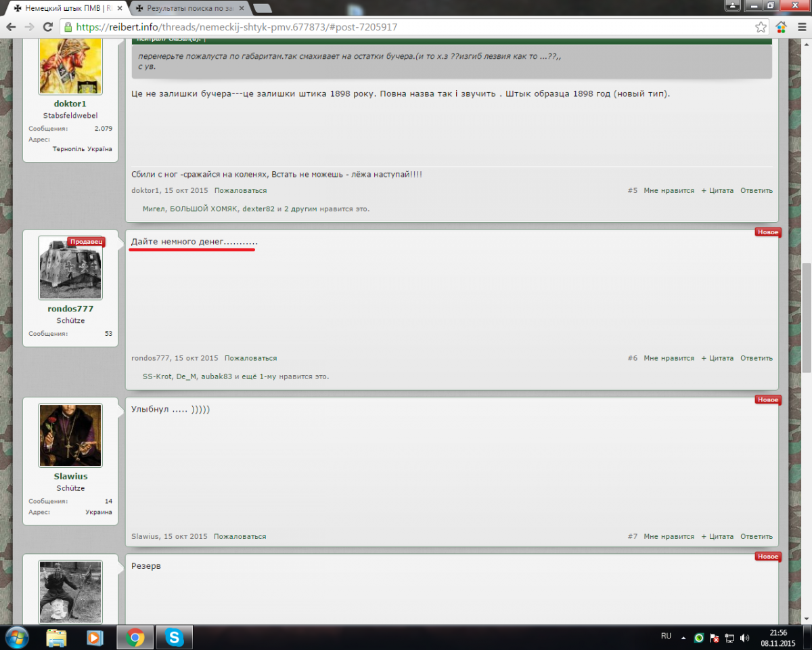Open De_M in the likes list

[x=186, y=376]
